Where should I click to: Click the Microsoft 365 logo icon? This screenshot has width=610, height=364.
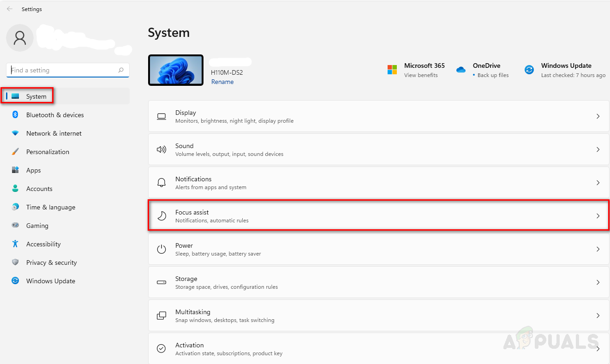pos(392,70)
